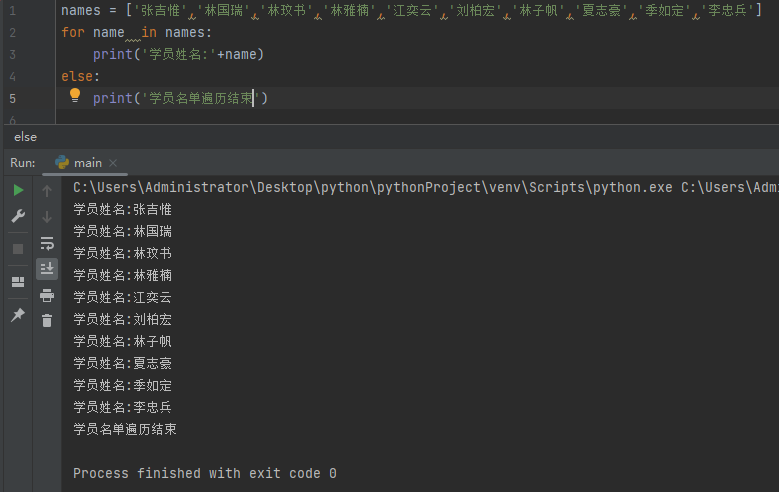This screenshot has height=492, width=779.
Task: Toggle soft-wrap in console output
Action: (x=47, y=243)
